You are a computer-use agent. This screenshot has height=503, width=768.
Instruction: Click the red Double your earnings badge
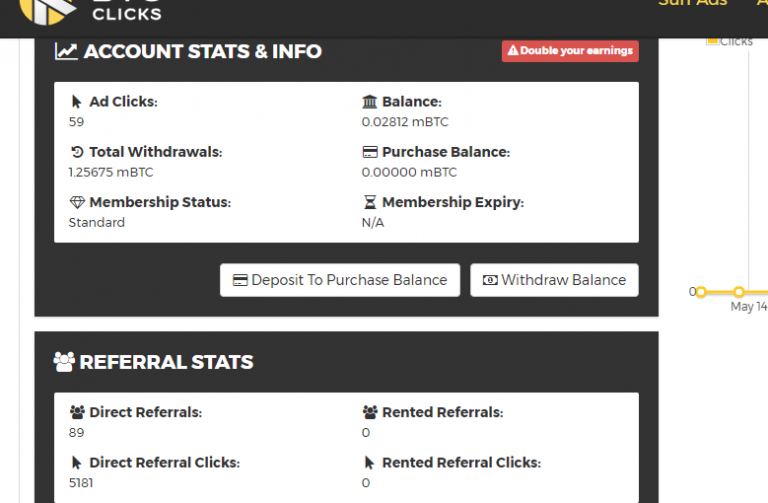pos(570,51)
